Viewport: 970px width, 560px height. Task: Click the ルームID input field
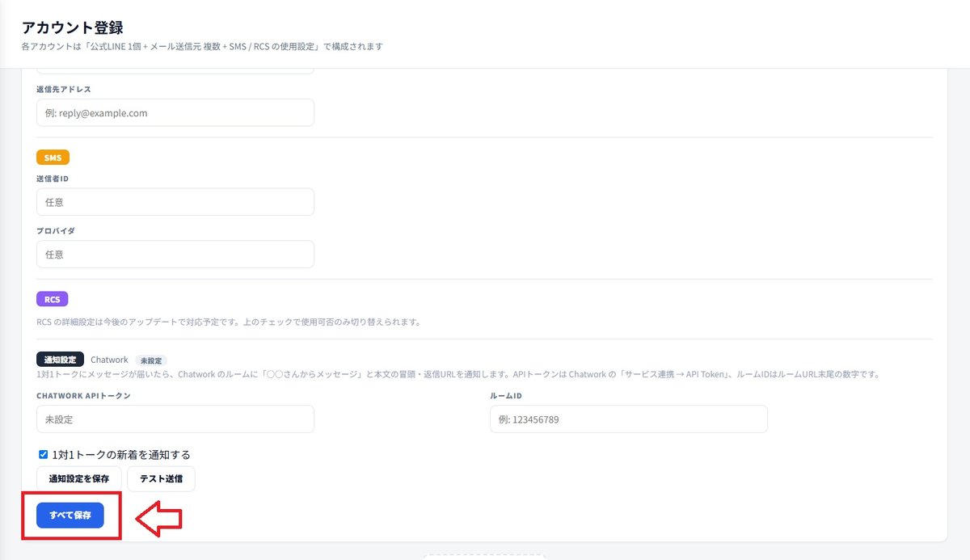click(x=629, y=419)
